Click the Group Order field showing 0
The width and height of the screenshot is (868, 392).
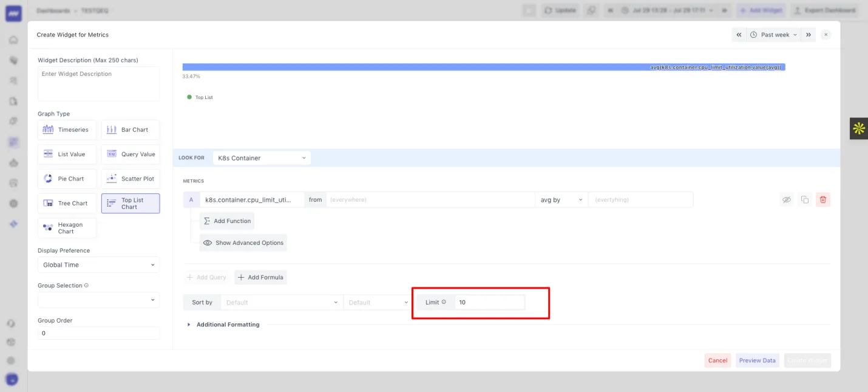click(99, 333)
